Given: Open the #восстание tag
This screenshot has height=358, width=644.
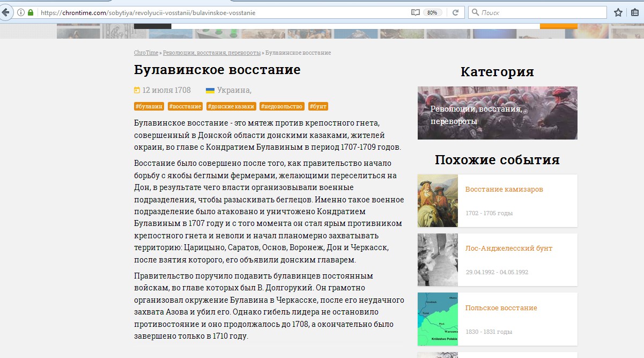Looking at the screenshot, I should [x=185, y=106].
